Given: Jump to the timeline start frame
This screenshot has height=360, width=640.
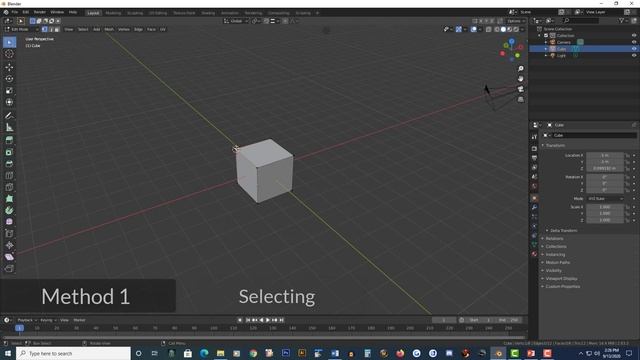Looking at the screenshot, I should [x=248, y=320].
